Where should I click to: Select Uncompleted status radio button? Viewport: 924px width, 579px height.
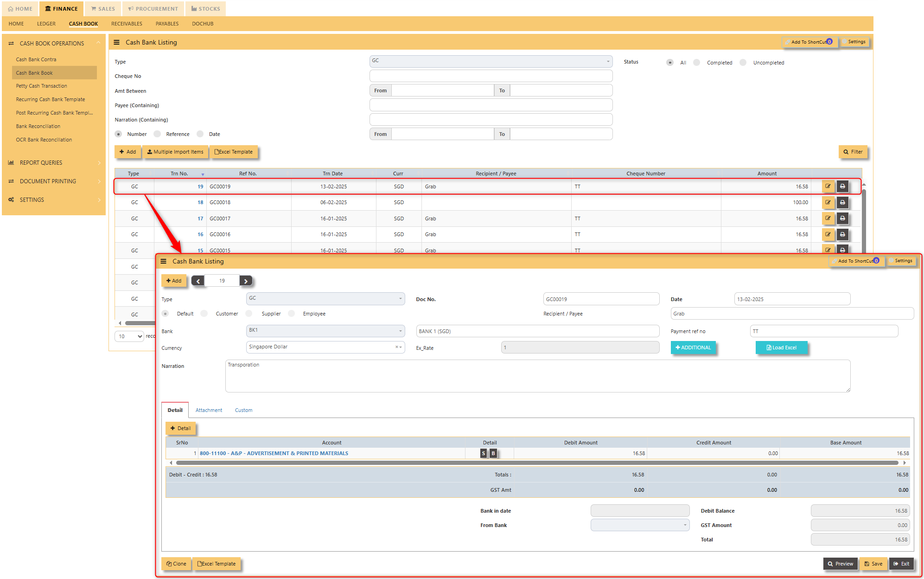[743, 62]
